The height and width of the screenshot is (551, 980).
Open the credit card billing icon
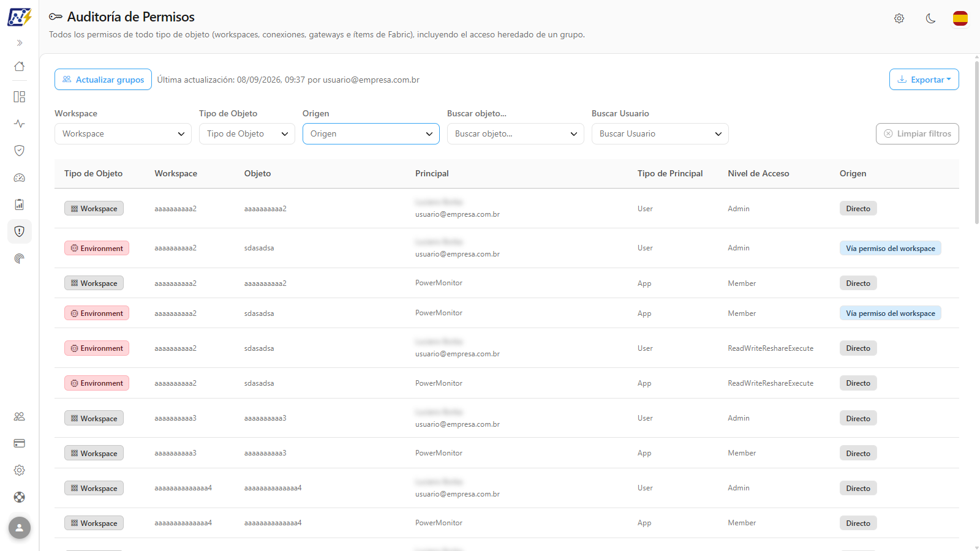tap(20, 443)
